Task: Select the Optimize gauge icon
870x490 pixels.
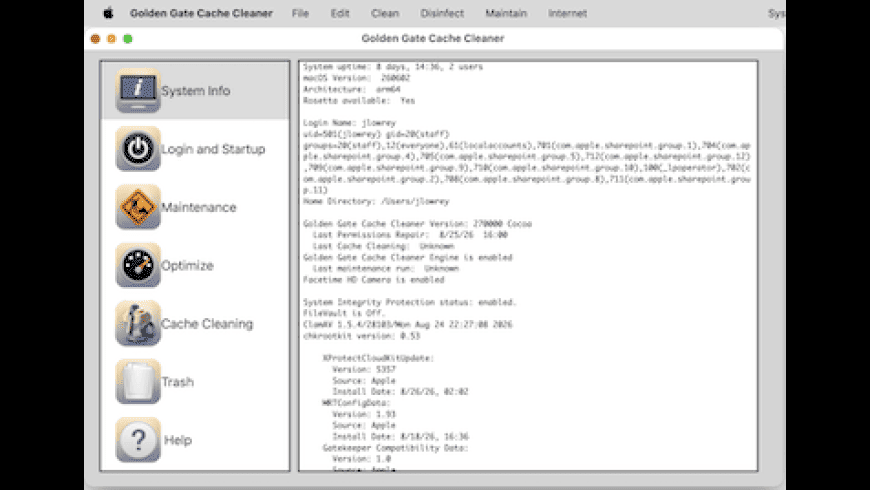Action: click(138, 265)
